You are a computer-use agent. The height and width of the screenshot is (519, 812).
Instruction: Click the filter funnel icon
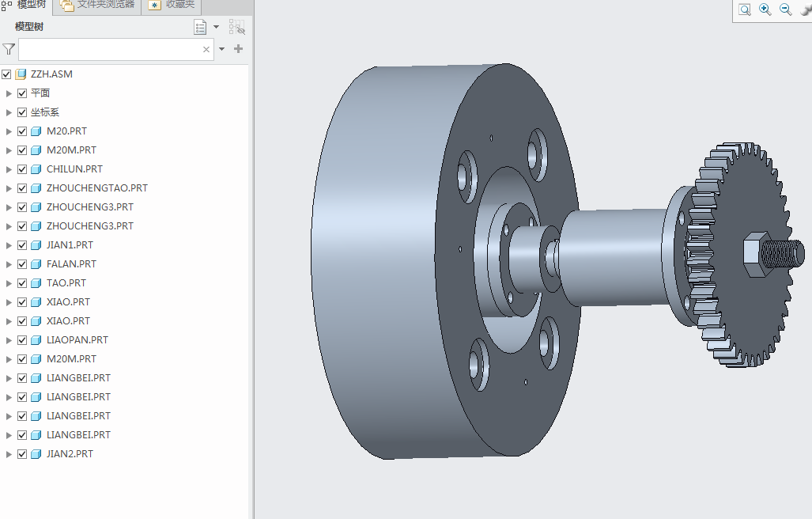(9, 49)
